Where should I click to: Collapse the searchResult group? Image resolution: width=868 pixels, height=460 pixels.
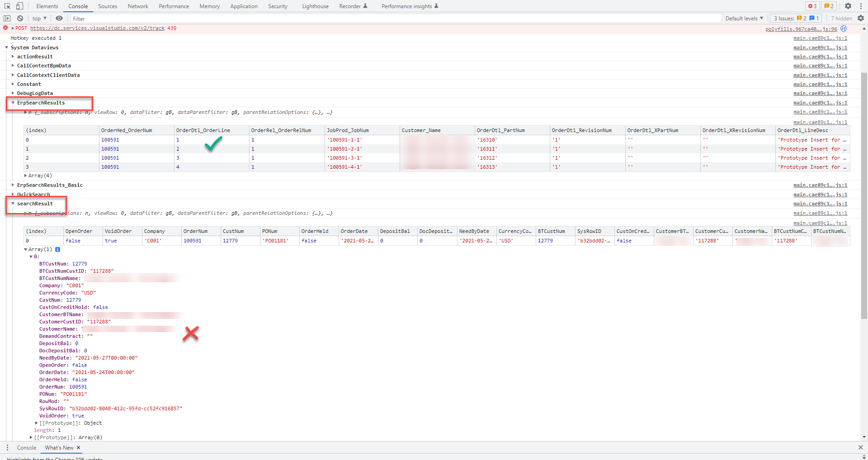click(x=13, y=204)
